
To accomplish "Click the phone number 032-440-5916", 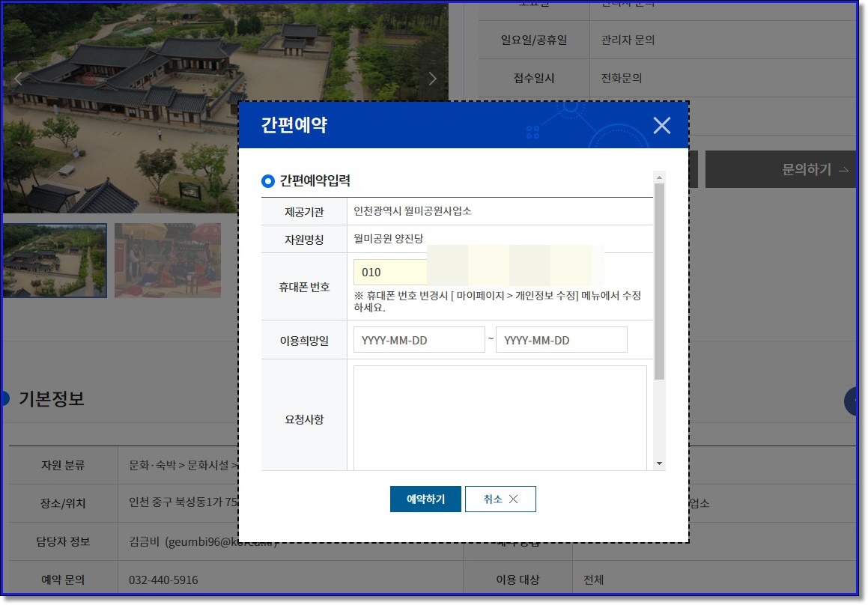I will point(163,580).
